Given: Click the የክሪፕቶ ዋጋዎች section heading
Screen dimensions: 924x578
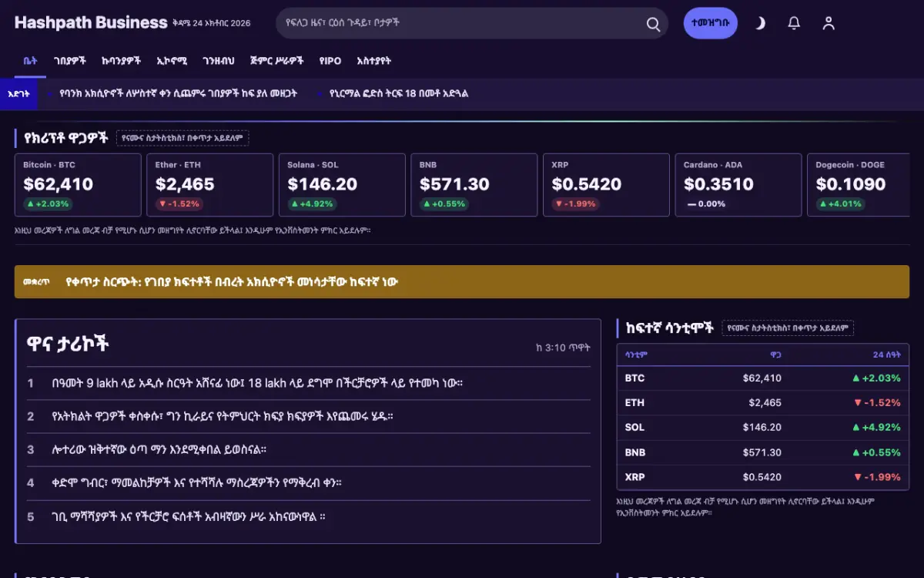Looking at the screenshot, I should 66,138.
